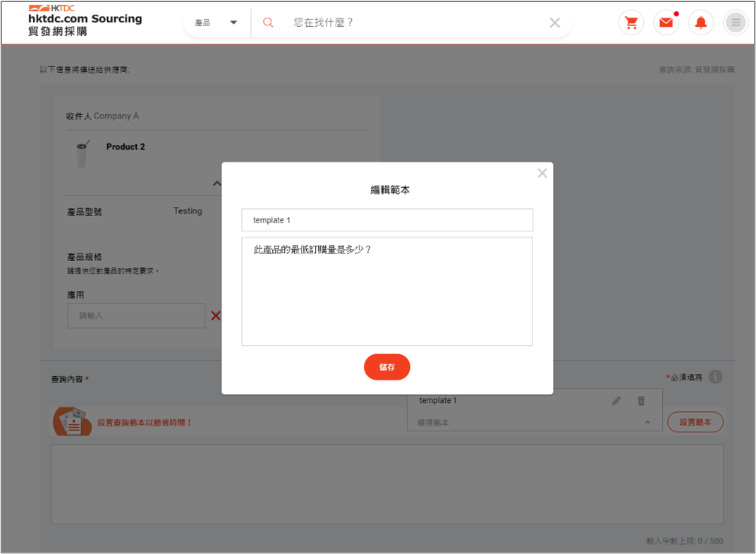Click the 設置範本 button
756x554 pixels.
pyautogui.click(x=695, y=422)
